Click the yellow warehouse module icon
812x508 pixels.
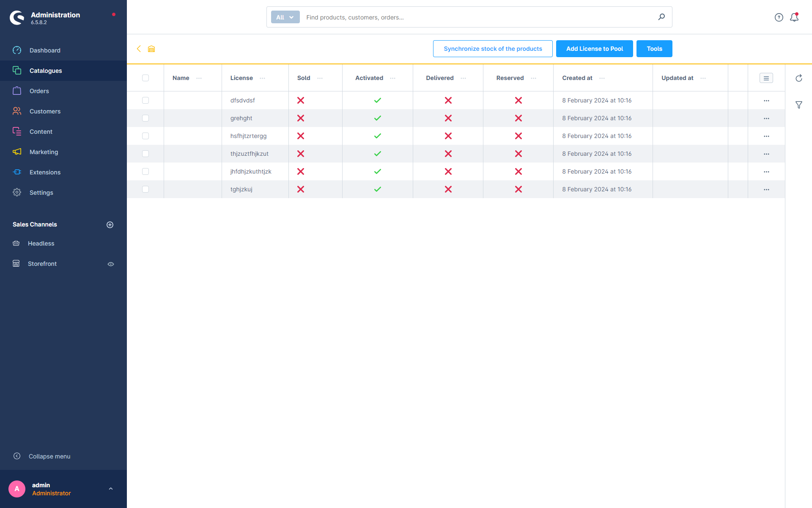[x=151, y=49]
